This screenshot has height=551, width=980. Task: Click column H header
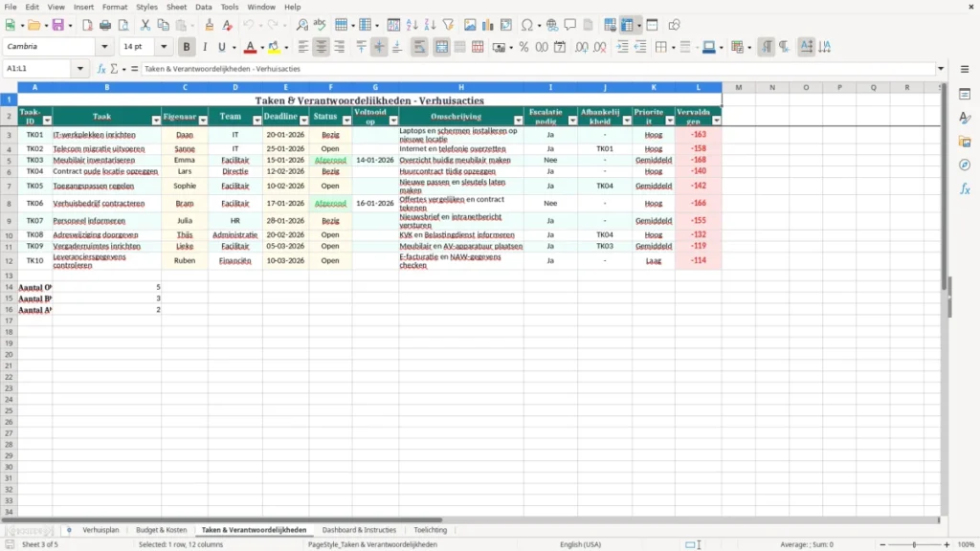(461, 87)
